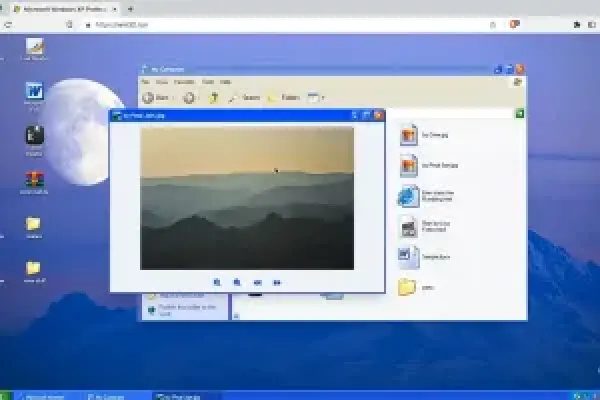Close the Windows XP browser tab
The image size is (600, 400).
click(114, 9)
